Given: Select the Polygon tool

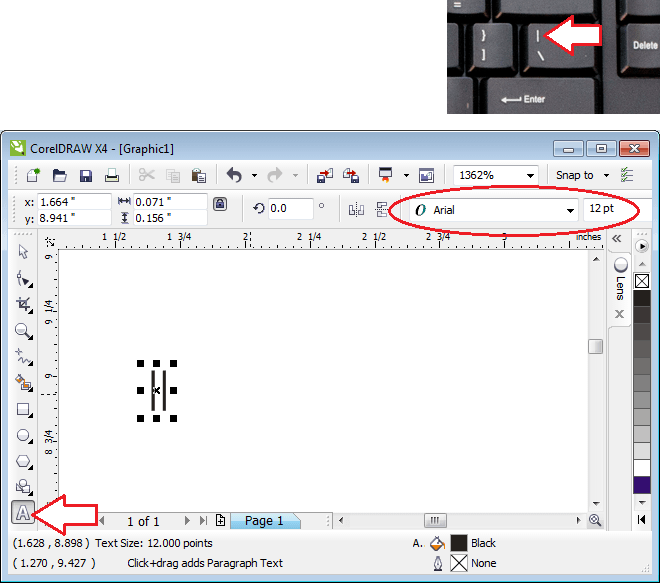Looking at the screenshot, I should pyautogui.click(x=23, y=461).
